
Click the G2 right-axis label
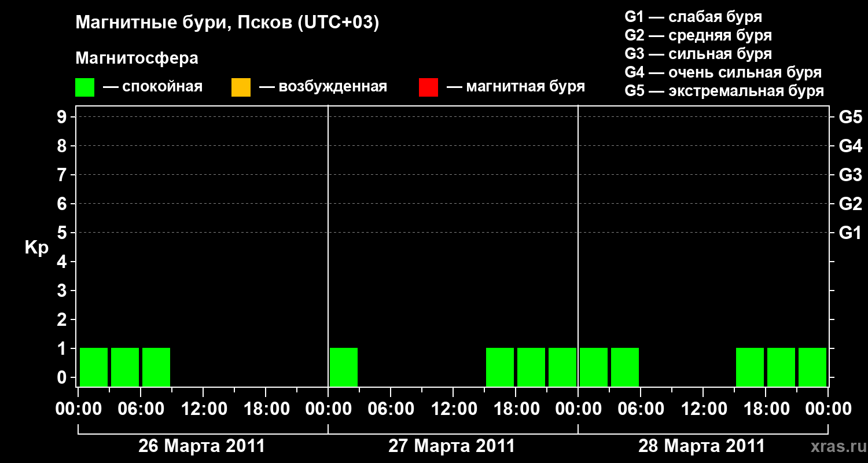(851, 204)
